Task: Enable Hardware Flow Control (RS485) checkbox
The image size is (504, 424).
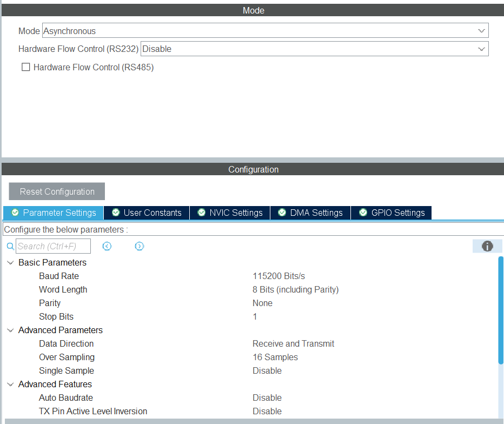Action: pyautogui.click(x=26, y=67)
